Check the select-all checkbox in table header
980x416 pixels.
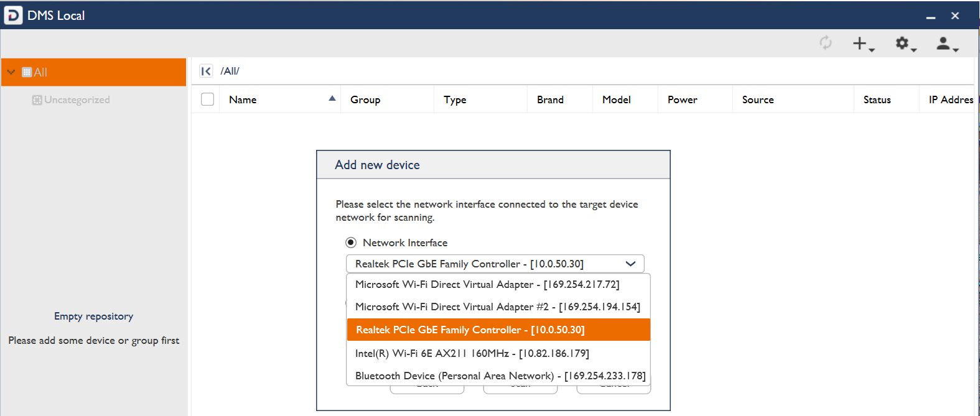(x=208, y=99)
